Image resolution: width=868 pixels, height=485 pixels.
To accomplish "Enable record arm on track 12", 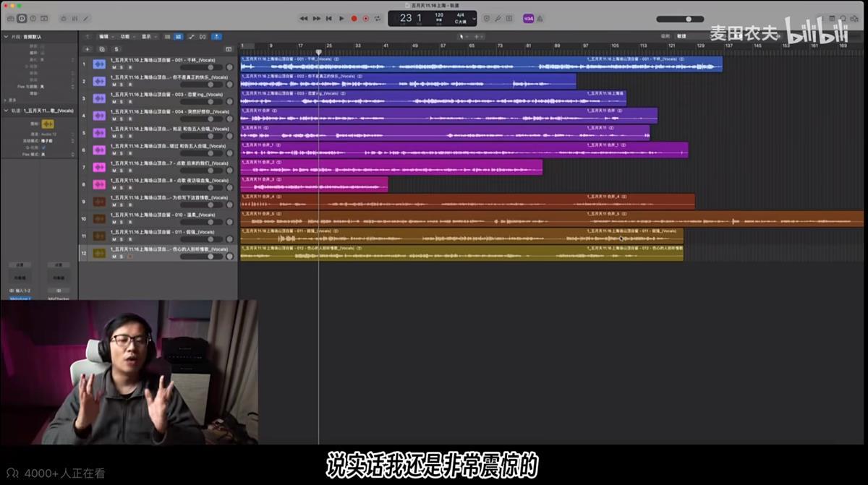I will click(x=130, y=256).
